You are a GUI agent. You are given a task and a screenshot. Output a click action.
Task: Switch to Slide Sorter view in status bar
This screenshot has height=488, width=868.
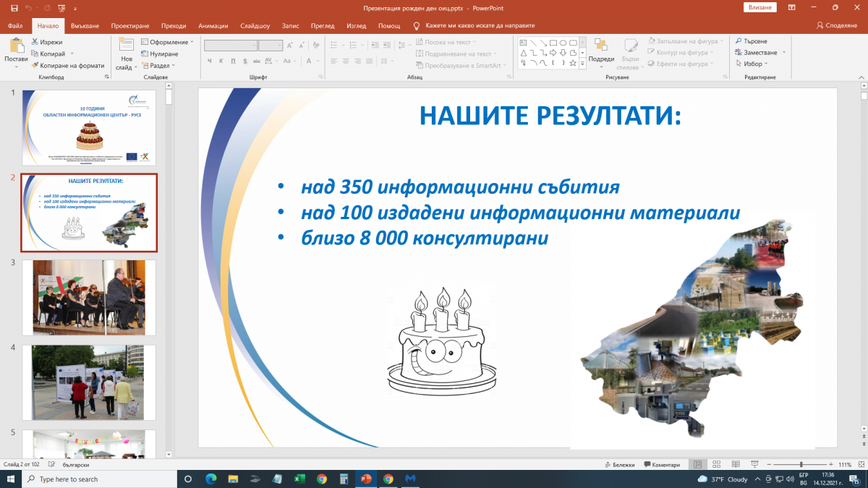coord(716,465)
